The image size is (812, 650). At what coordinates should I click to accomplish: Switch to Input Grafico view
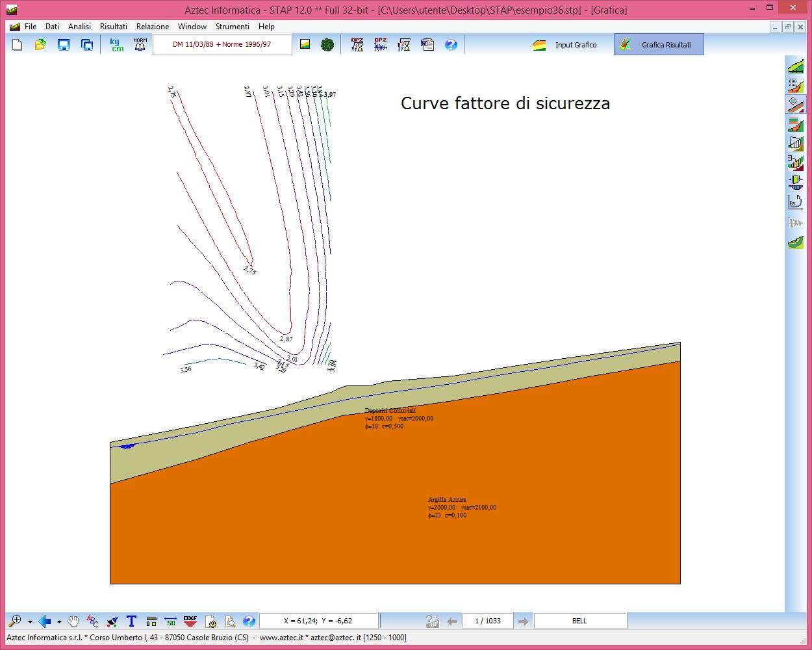[x=565, y=45]
